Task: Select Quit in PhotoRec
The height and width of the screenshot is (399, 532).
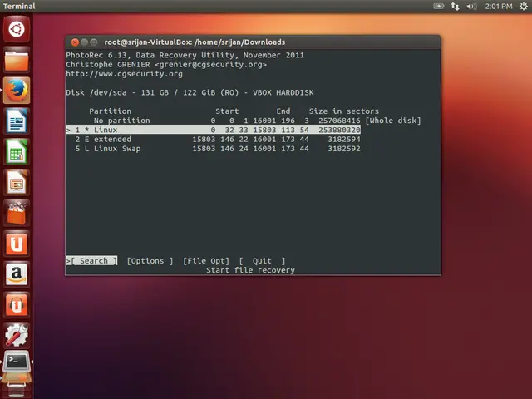Action: [262, 260]
